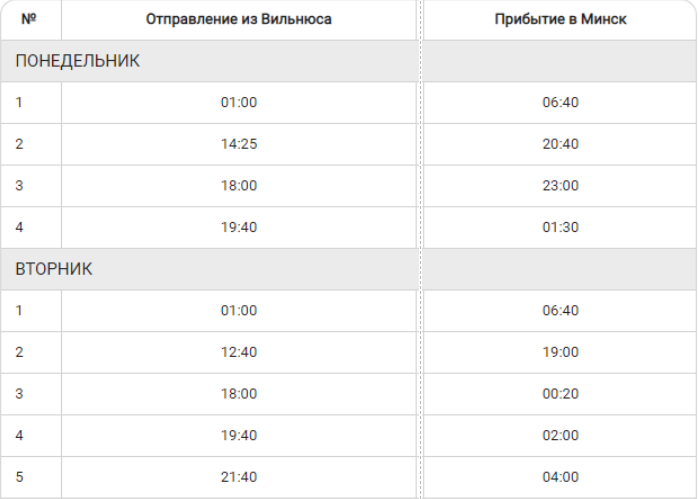Image resolution: width=698 pixels, height=499 pixels.
Task: Click trip number 4 under ПОНЕДЕЛЬНИК
Action: (x=20, y=227)
